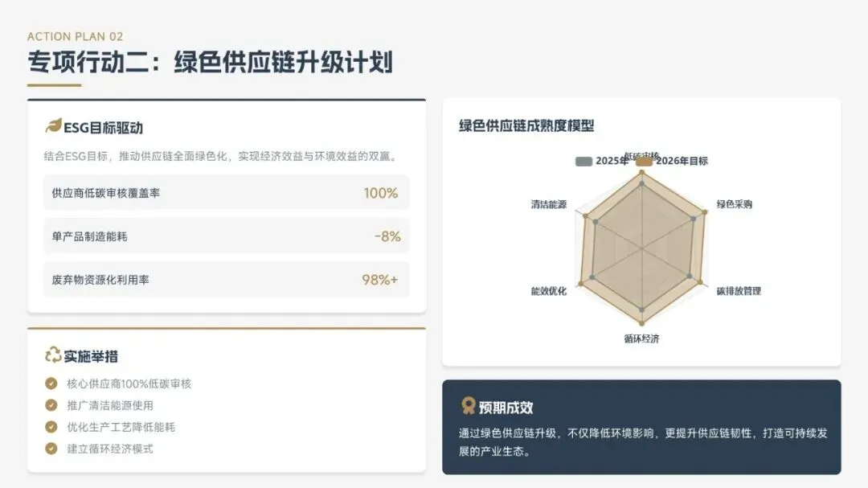
Task: Click the 98%+ value in waste utilization row
Action: [379, 280]
